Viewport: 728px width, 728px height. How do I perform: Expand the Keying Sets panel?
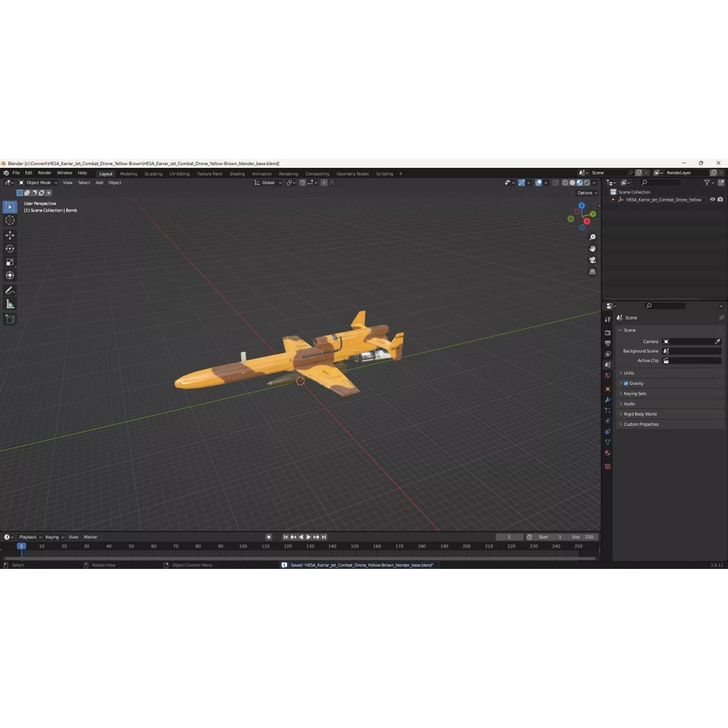click(x=635, y=394)
